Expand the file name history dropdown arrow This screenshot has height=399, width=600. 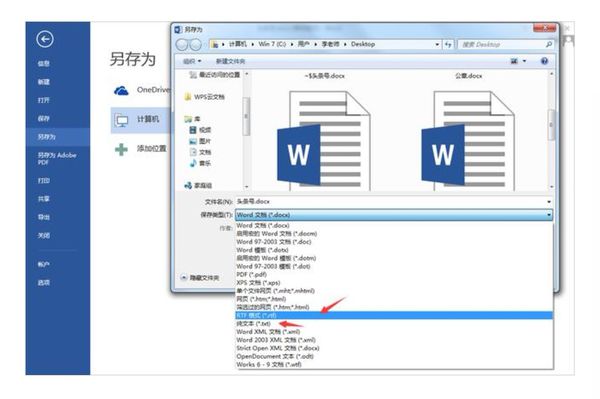click(549, 202)
